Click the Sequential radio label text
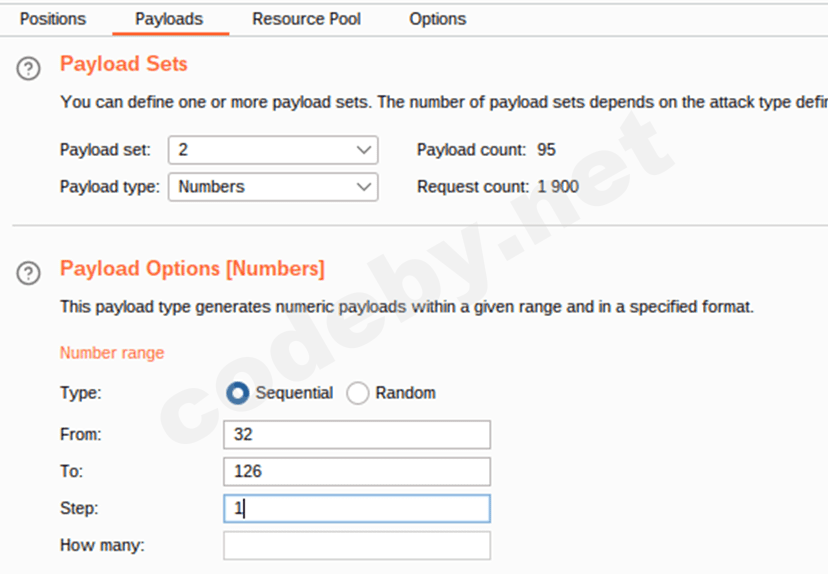828x574 pixels. click(294, 393)
